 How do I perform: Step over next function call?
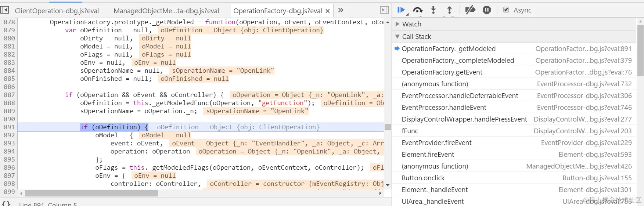(x=418, y=10)
